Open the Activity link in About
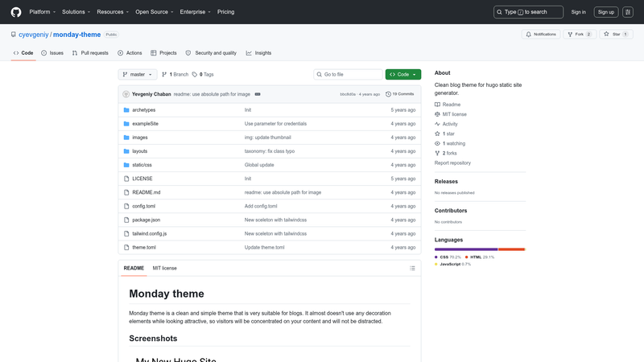 click(x=446, y=124)
